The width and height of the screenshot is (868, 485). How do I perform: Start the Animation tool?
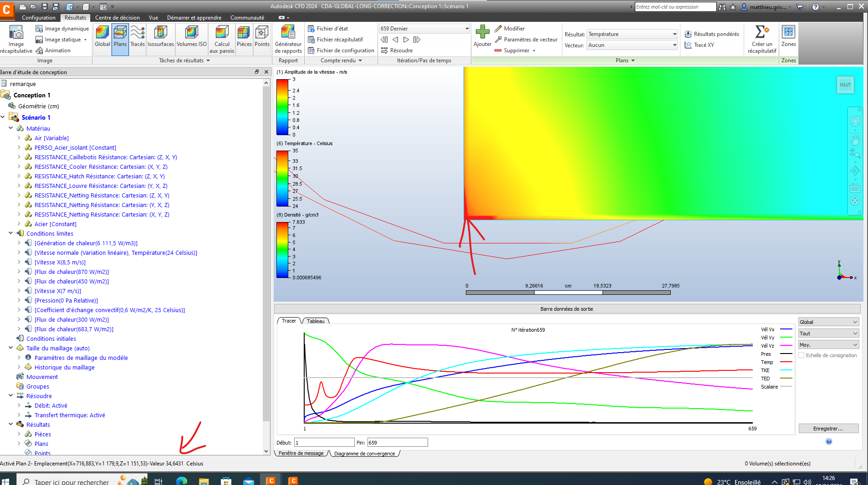pos(53,51)
